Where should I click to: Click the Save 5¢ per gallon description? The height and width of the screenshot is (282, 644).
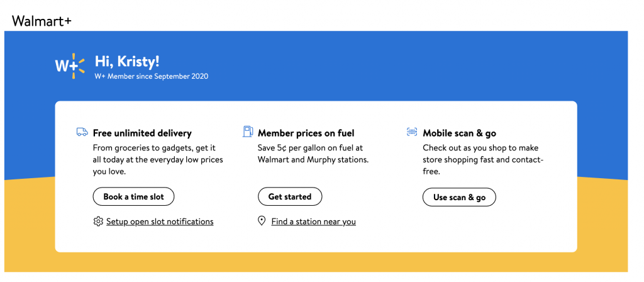(x=313, y=154)
